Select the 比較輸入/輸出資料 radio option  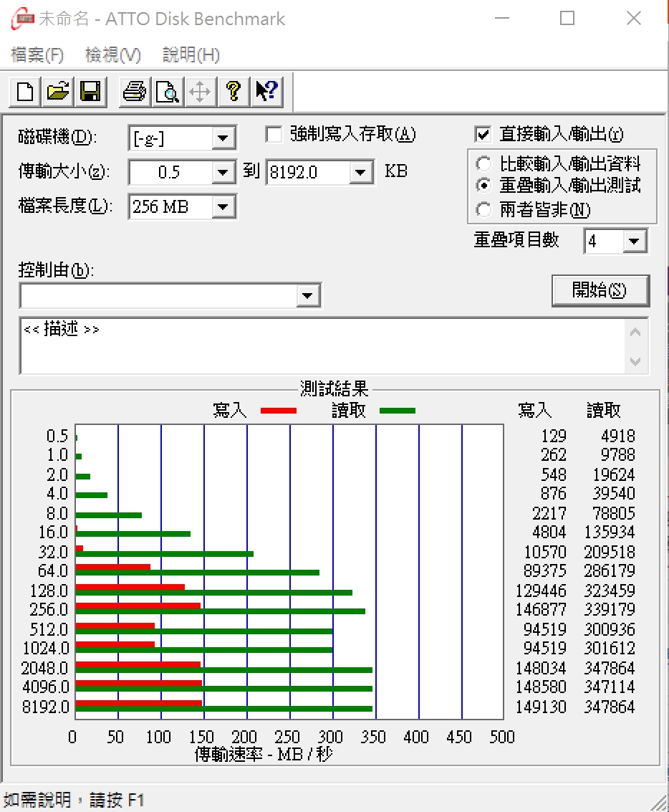[484, 163]
